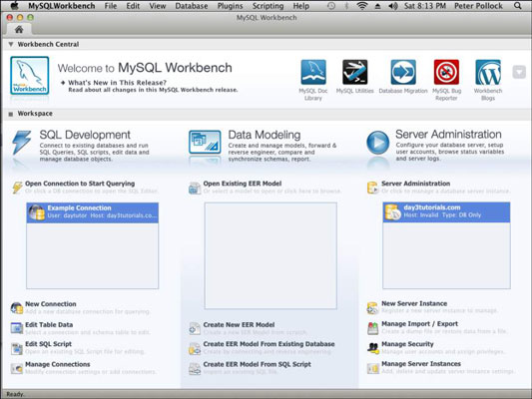
Task: Select the Example Connection entry
Action: (x=93, y=212)
